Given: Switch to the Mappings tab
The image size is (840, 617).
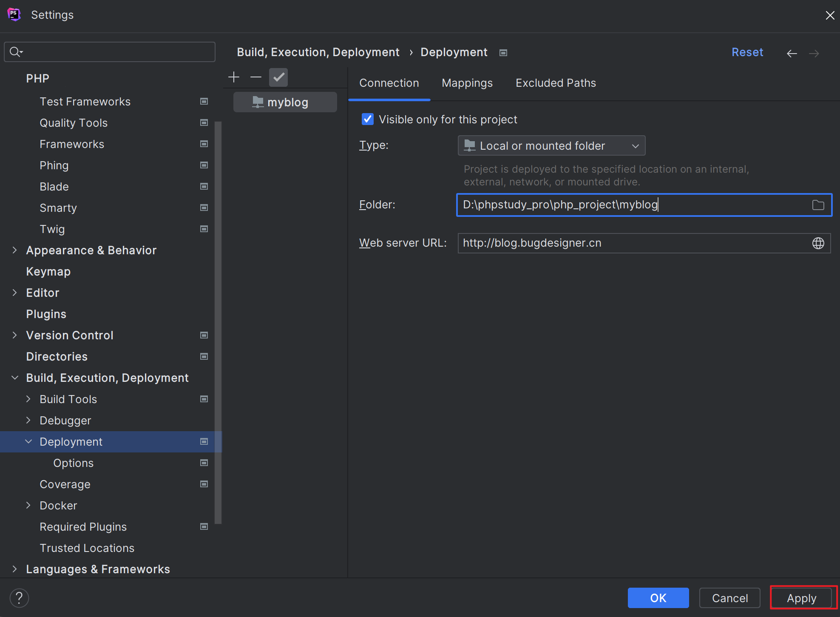Looking at the screenshot, I should pyautogui.click(x=468, y=83).
